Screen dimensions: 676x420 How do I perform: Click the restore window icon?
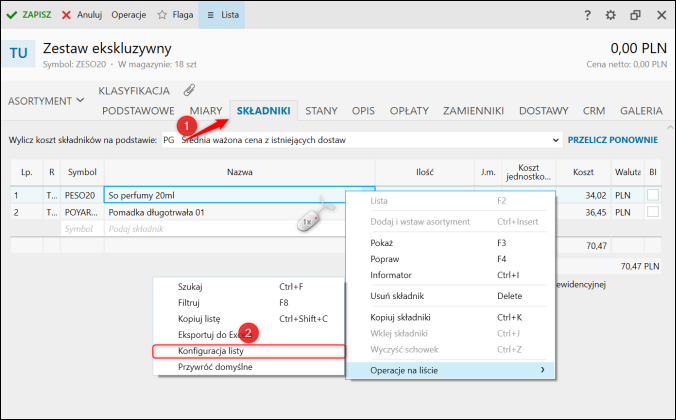pyautogui.click(x=635, y=15)
